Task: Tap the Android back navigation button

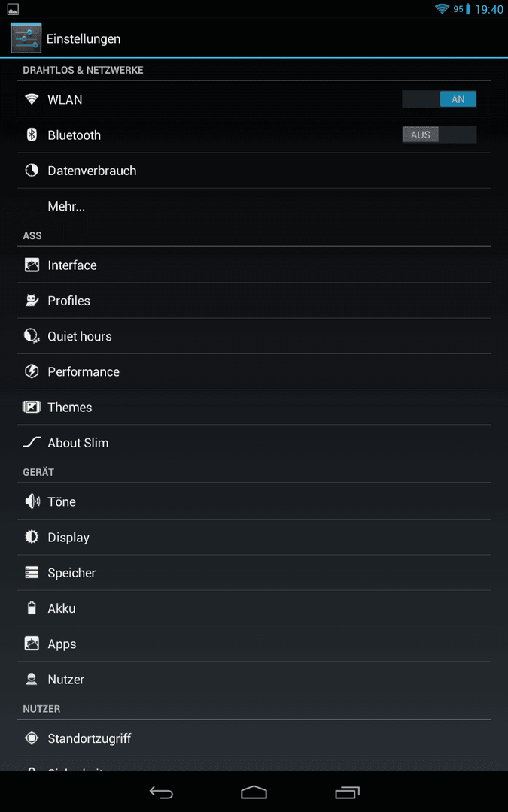Action: tap(161, 792)
